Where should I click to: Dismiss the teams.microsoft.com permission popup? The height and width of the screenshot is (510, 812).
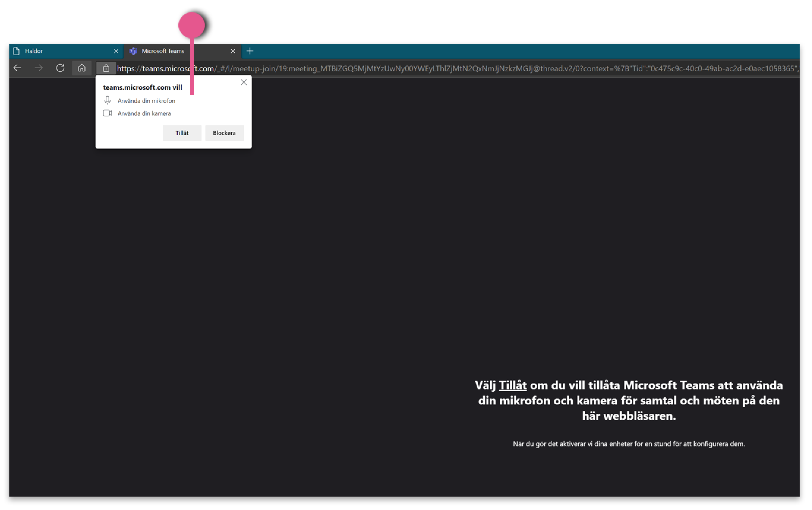pyautogui.click(x=244, y=82)
